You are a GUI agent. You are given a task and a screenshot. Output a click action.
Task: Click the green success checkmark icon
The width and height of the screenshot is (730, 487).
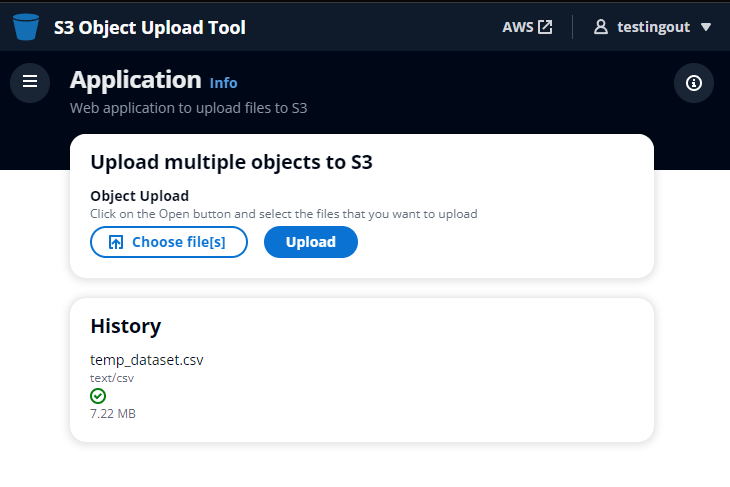click(98, 396)
